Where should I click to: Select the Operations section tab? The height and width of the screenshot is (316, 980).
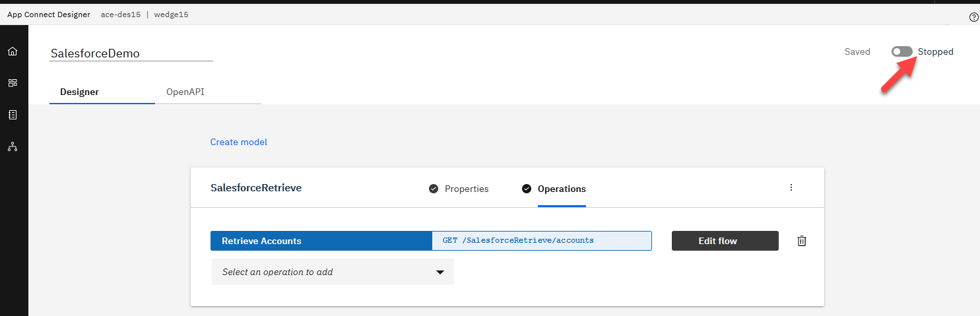tap(561, 189)
